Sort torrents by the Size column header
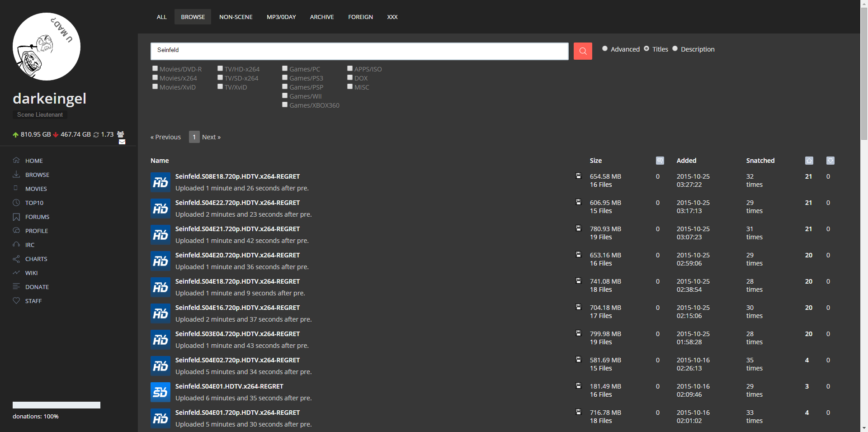 [596, 161]
